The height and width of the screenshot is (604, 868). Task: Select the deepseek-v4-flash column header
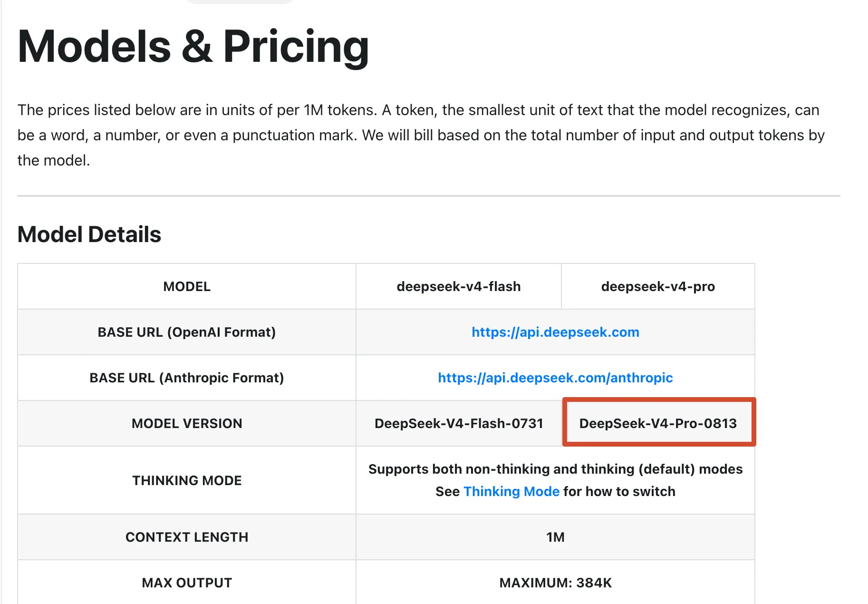(459, 286)
